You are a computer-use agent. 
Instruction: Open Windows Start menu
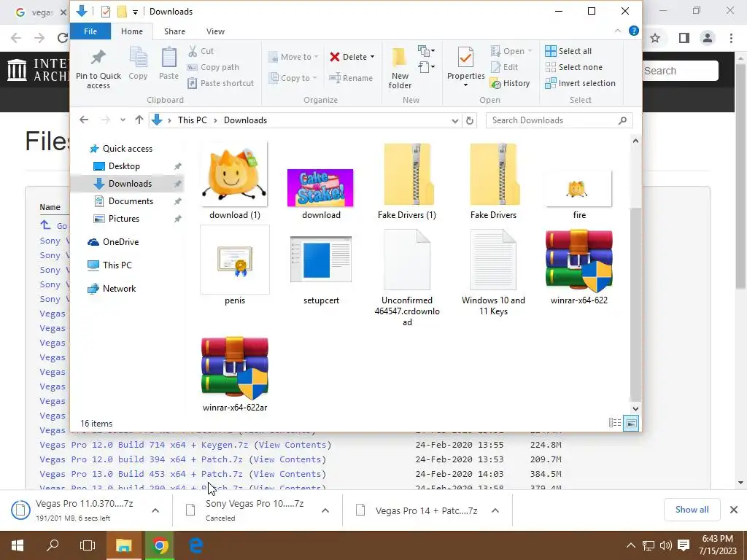click(18, 545)
